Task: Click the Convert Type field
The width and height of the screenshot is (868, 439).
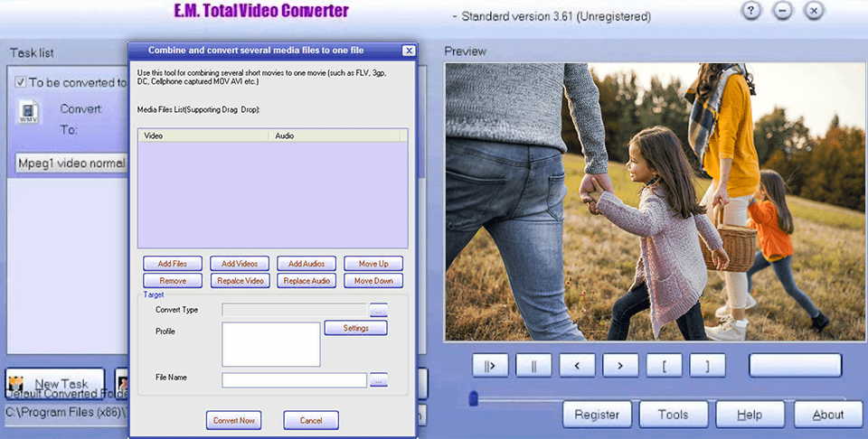Action: [295, 310]
